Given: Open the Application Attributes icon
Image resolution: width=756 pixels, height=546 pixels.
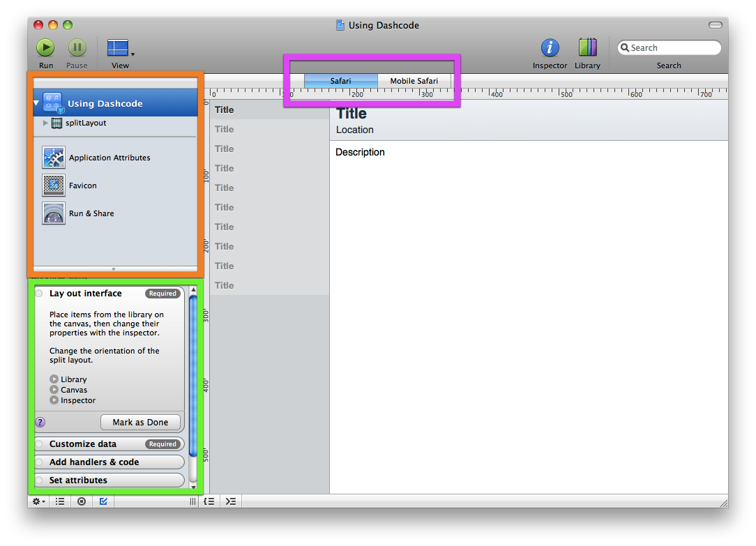Looking at the screenshot, I should coord(54,158).
